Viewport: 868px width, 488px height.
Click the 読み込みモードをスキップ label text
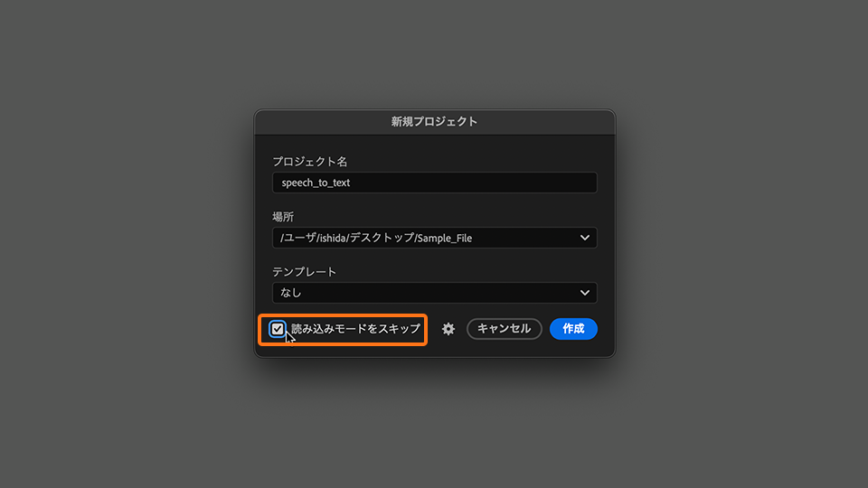coord(355,329)
